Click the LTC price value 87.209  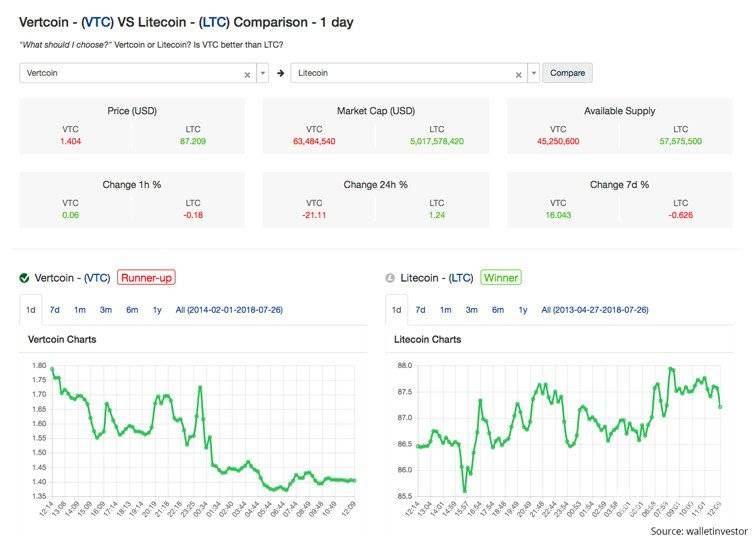tap(193, 141)
